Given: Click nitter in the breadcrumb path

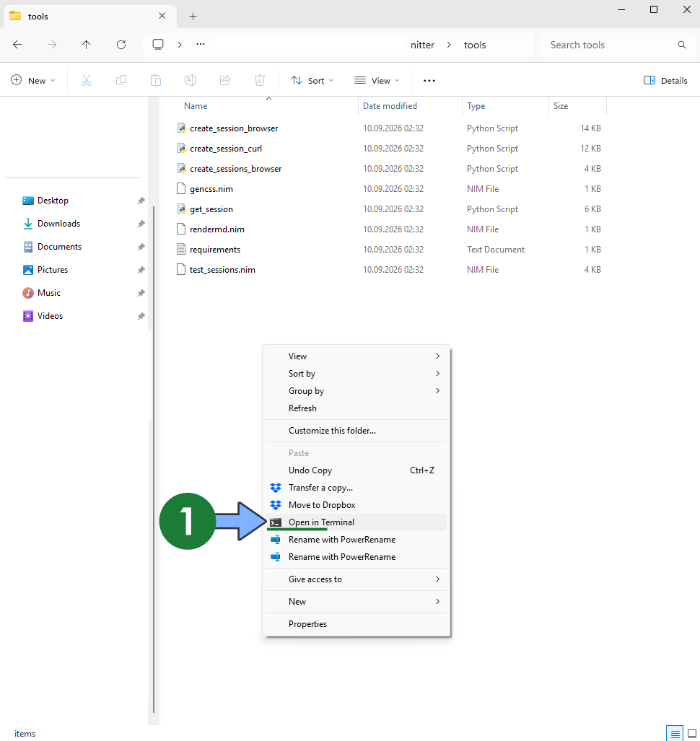Looking at the screenshot, I should (422, 45).
